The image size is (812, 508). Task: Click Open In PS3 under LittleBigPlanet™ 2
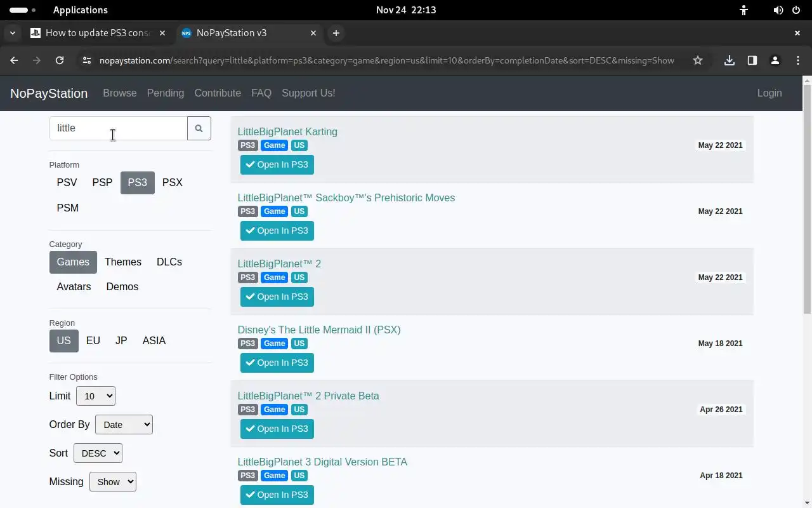277,297
